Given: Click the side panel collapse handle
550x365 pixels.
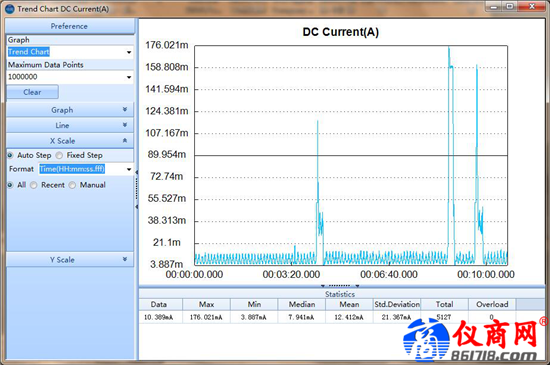Looking at the screenshot, I should [136, 189].
